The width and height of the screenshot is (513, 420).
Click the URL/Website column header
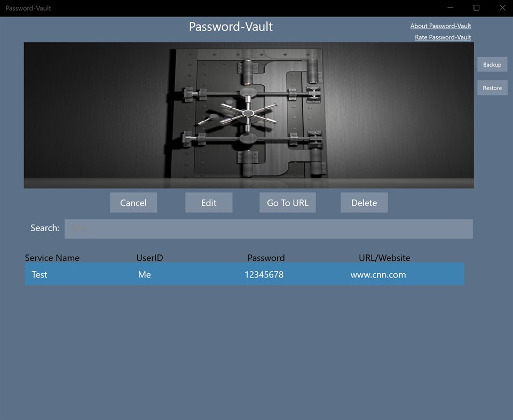click(384, 258)
